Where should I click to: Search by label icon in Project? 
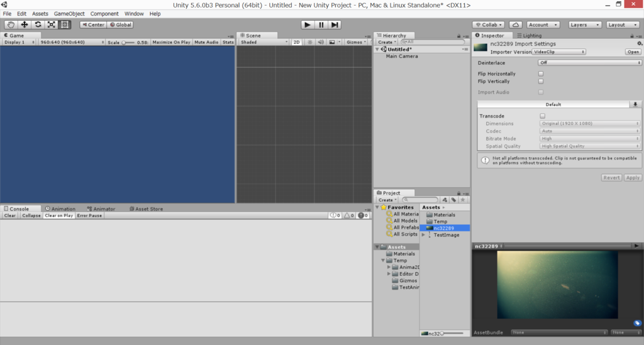453,200
